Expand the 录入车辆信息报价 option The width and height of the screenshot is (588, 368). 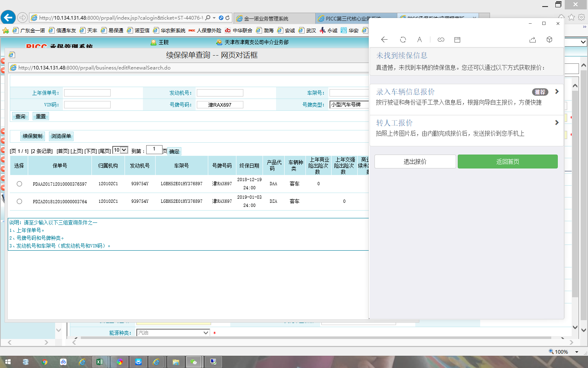pyautogui.click(x=557, y=92)
